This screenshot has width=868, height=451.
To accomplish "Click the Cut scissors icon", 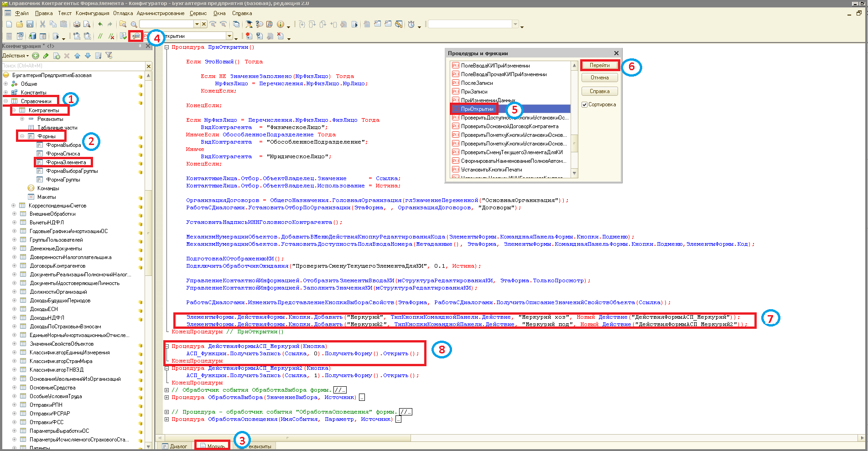I will [x=42, y=24].
